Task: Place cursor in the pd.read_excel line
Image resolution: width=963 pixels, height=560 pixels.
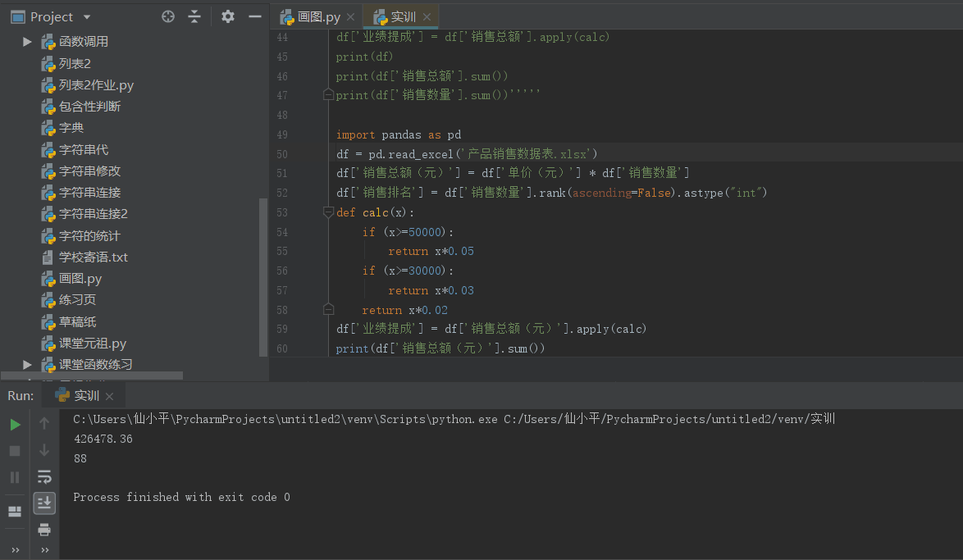Action: coord(467,153)
